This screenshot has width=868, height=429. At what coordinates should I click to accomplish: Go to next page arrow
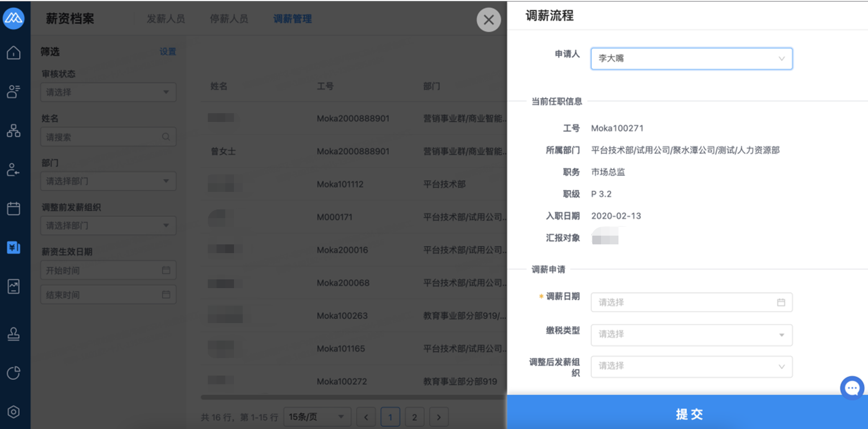point(439,417)
